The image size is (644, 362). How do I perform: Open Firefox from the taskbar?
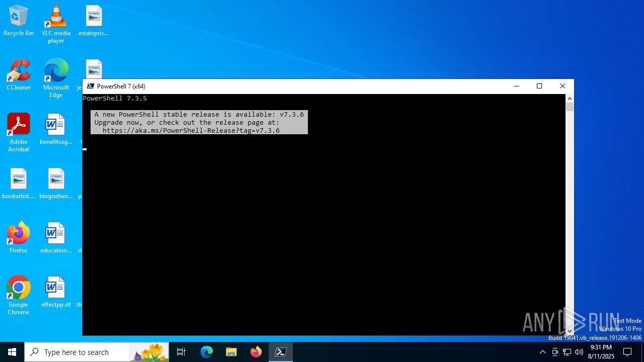[x=256, y=352]
